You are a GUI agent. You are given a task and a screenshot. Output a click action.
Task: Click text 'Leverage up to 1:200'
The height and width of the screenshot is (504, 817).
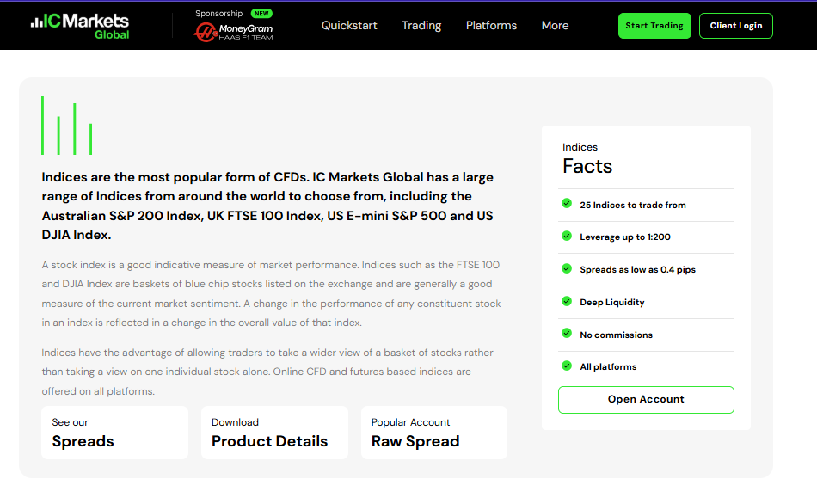(x=624, y=237)
